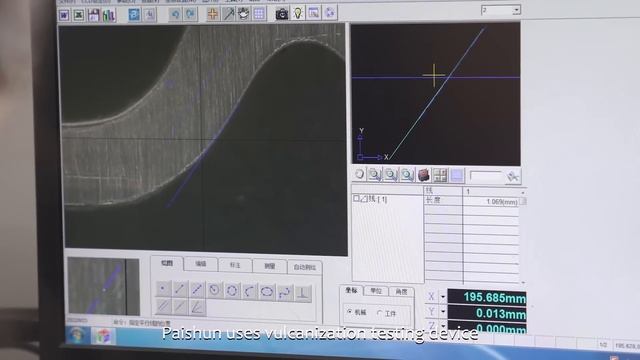The width and height of the screenshot is (640, 360).
Task: Select the circle with radius hand tool
Action: (x=214, y=290)
